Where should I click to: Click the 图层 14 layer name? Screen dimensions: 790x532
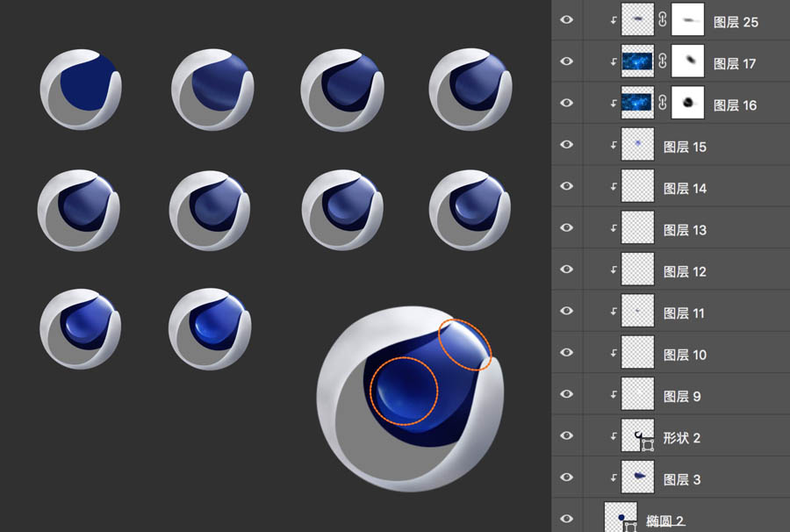pos(685,189)
